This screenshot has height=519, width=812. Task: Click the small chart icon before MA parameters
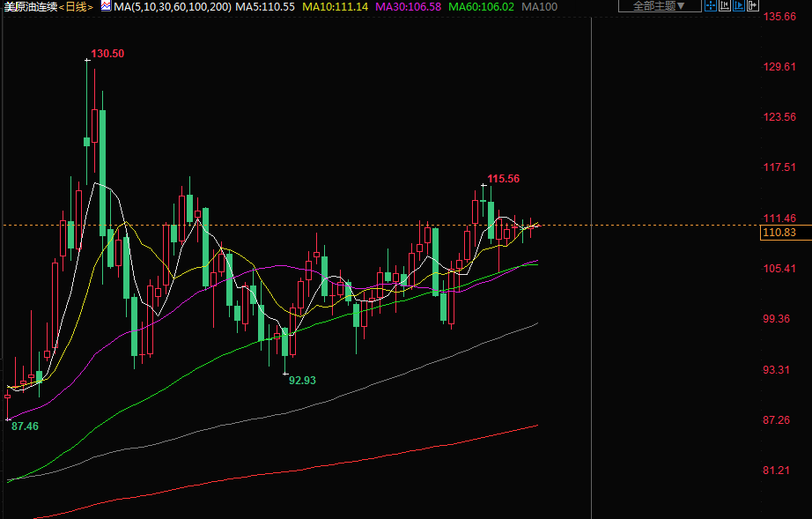[106, 6]
